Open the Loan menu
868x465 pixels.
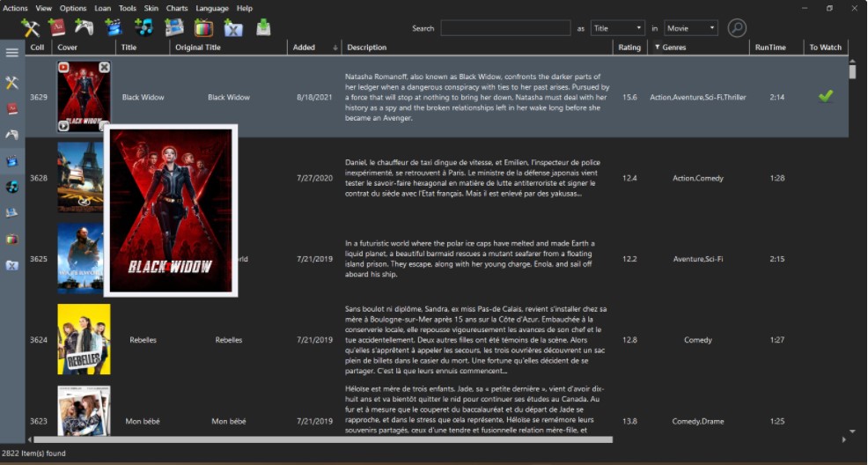pos(102,8)
